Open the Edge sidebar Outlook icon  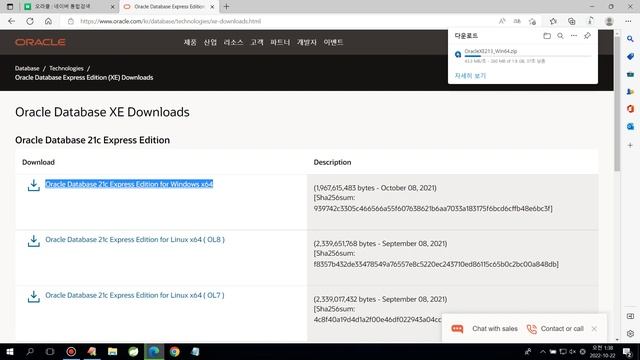[630, 127]
